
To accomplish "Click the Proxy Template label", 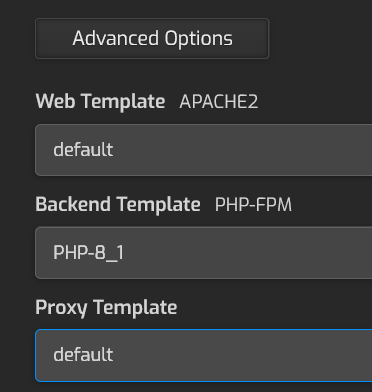I will point(106,307).
